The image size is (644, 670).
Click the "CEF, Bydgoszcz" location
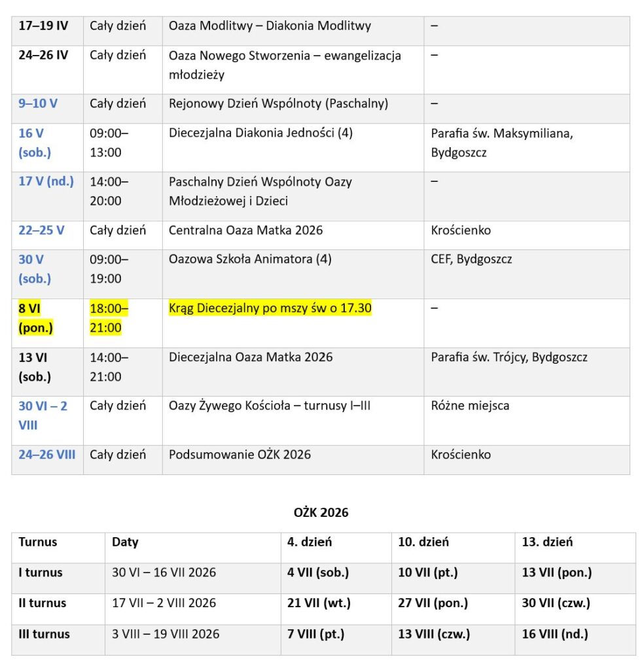pyautogui.click(x=471, y=259)
